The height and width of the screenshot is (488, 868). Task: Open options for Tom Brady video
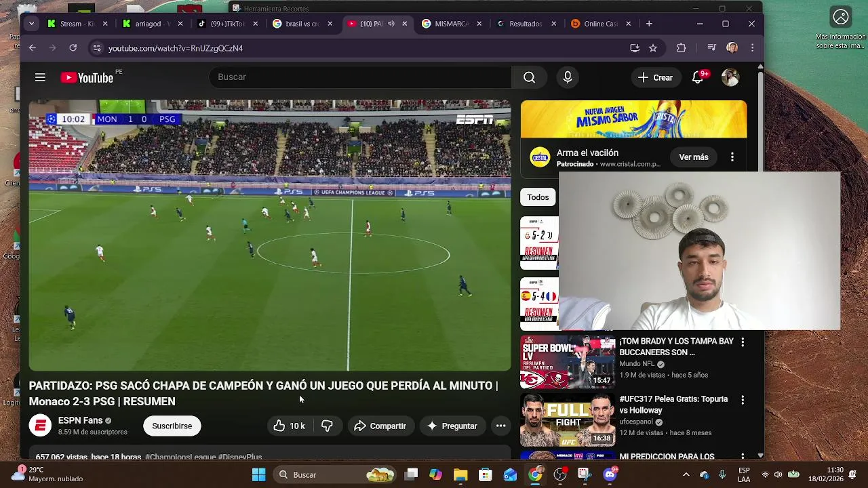click(x=743, y=342)
